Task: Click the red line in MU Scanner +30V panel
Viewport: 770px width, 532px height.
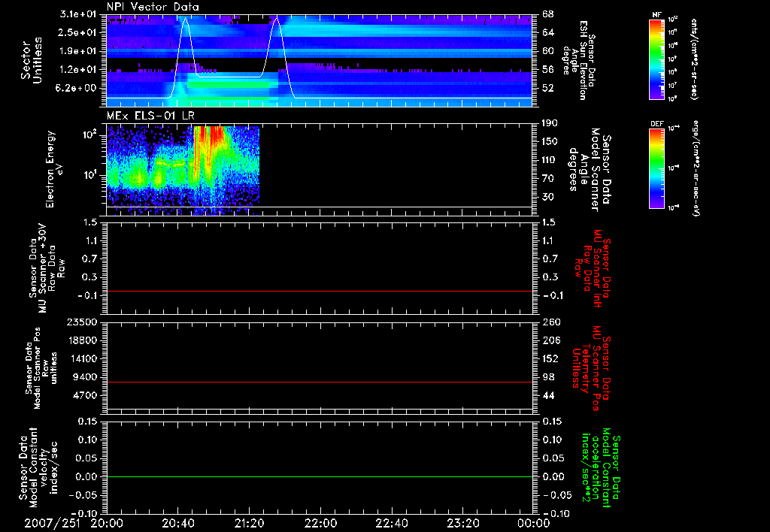Action: [320, 291]
